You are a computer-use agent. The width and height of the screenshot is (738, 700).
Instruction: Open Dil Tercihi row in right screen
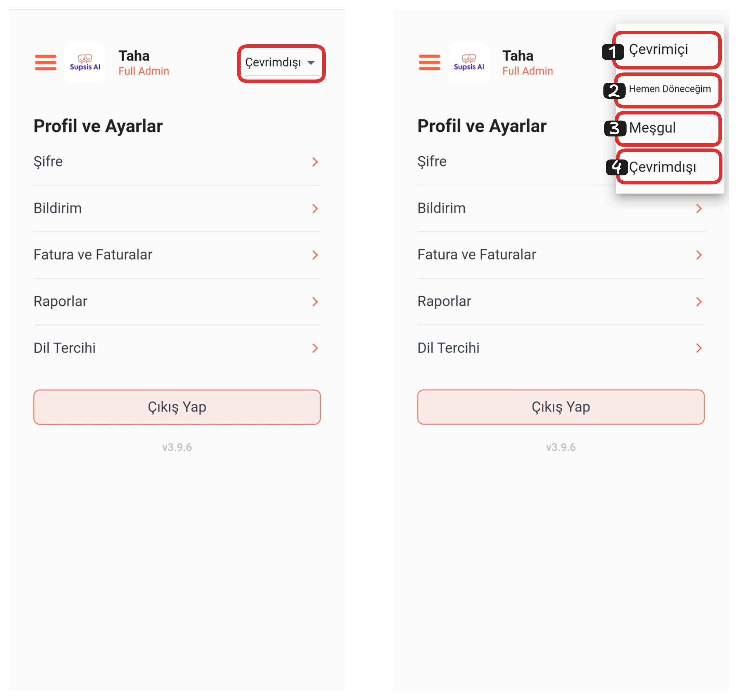click(561, 348)
